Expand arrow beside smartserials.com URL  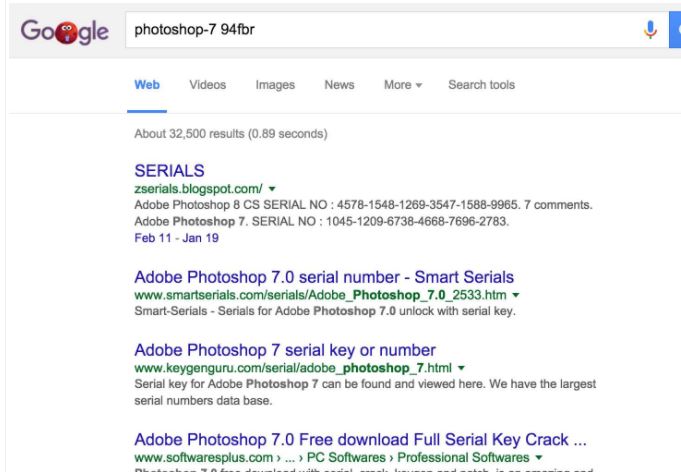coord(516,295)
